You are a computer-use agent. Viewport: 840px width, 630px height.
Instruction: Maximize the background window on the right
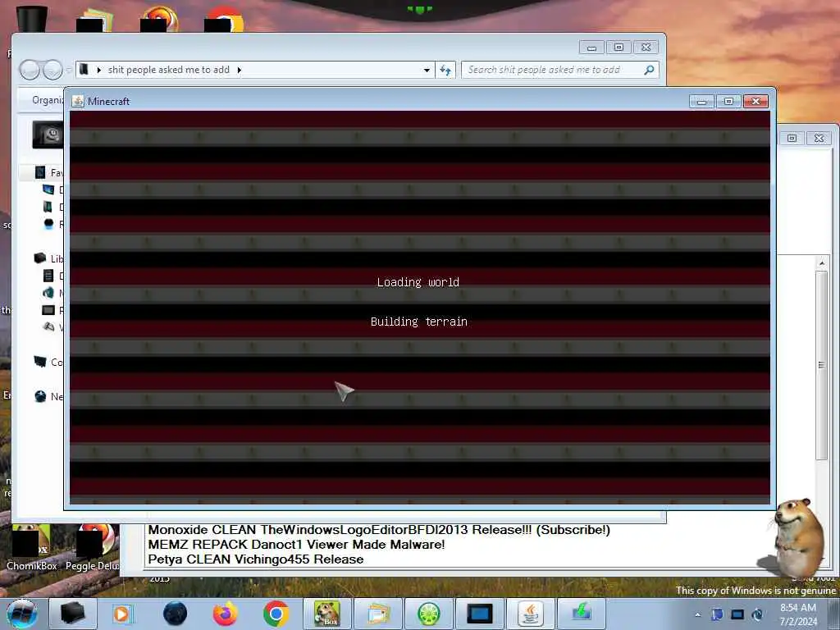792,138
